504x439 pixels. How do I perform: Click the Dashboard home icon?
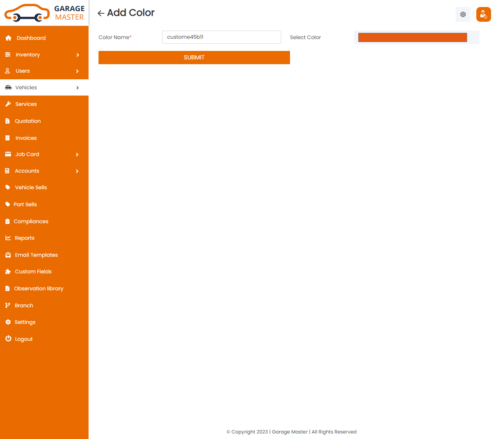[8, 38]
